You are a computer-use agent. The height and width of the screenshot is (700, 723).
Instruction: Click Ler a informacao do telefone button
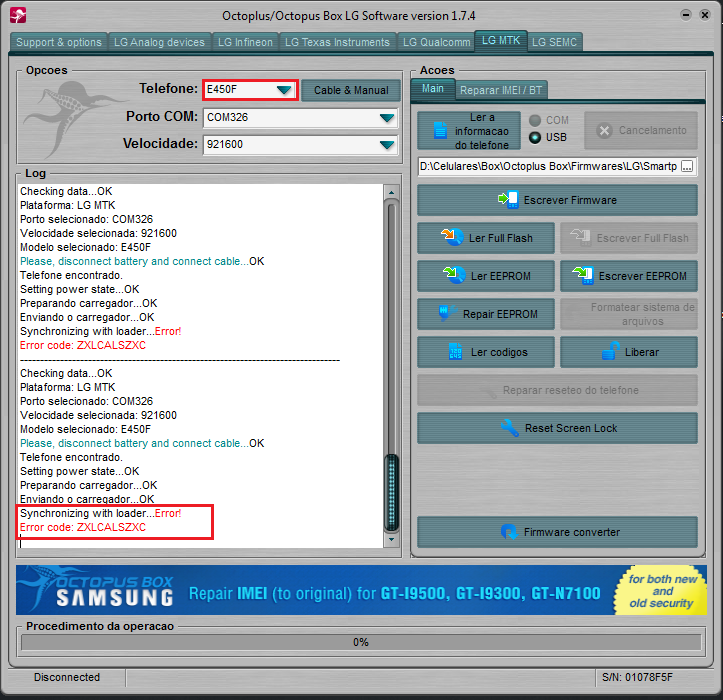click(469, 131)
